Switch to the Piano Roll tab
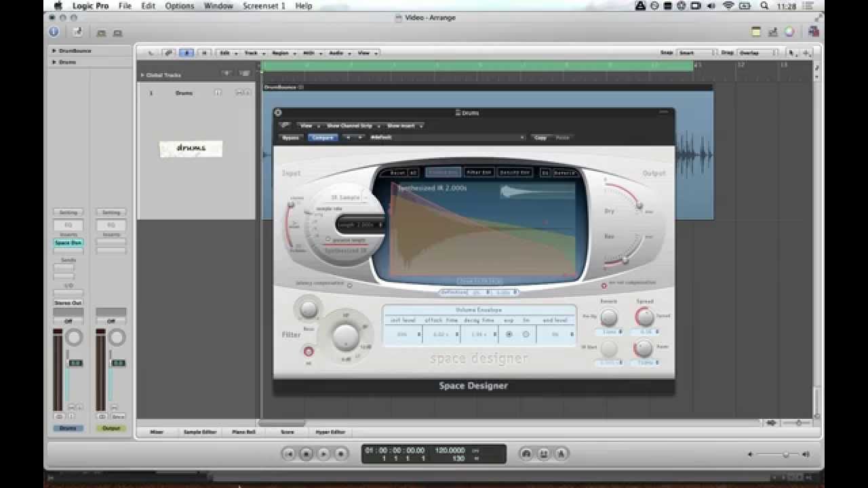The height and width of the screenshot is (488, 868). pyautogui.click(x=243, y=432)
